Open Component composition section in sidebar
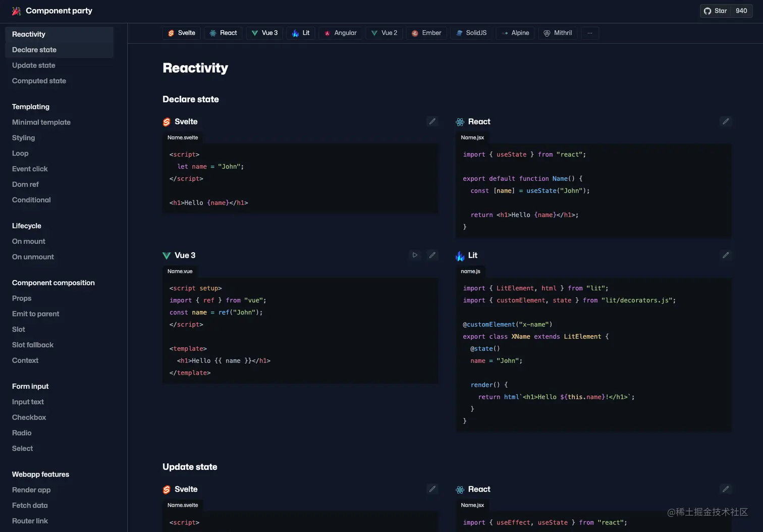The width and height of the screenshot is (763, 532). coord(53,283)
